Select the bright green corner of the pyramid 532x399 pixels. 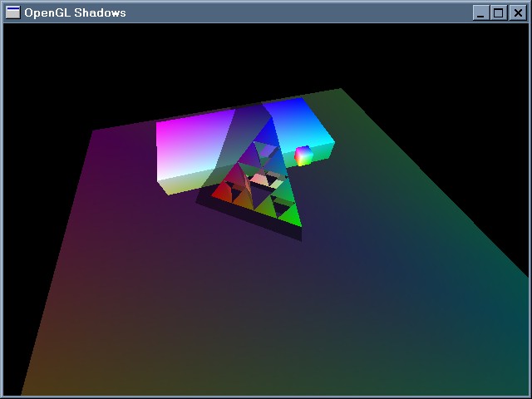tap(291, 216)
